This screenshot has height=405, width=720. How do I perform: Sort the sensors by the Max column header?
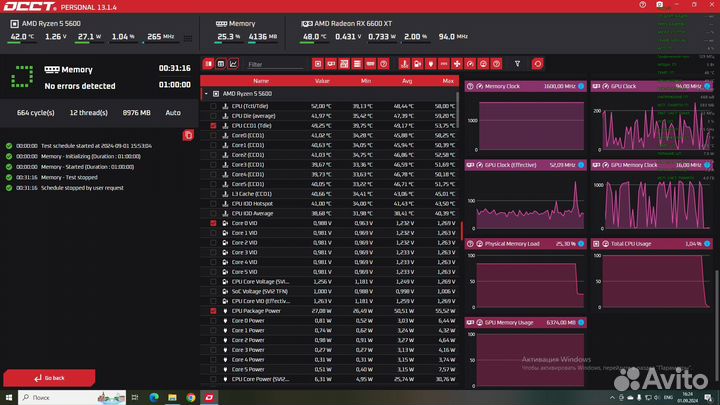click(x=447, y=81)
